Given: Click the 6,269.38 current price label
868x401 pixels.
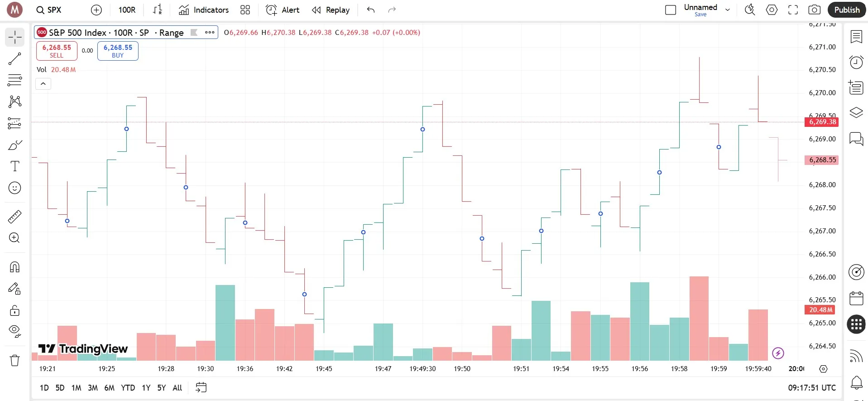Looking at the screenshot, I should pyautogui.click(x=822, y=122).
